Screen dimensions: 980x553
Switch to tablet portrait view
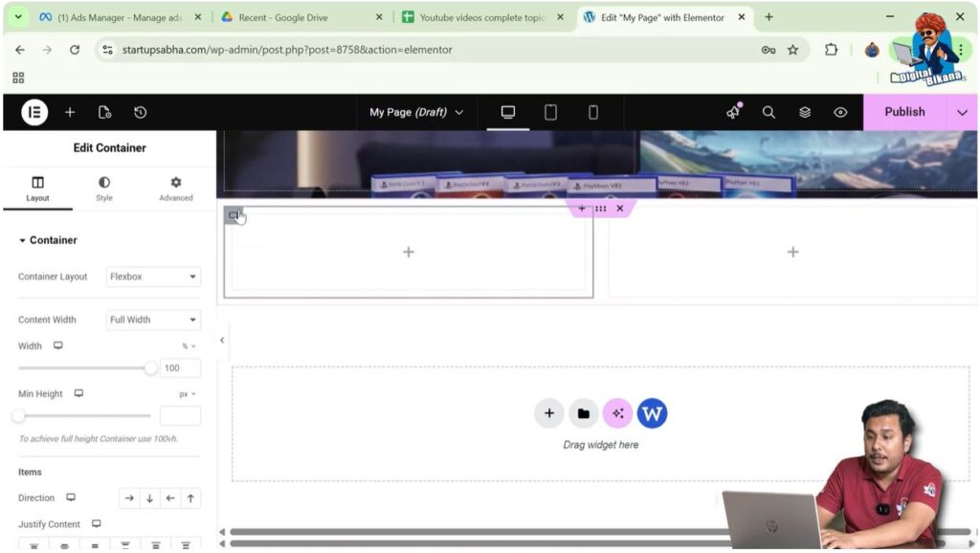(550, 112)
